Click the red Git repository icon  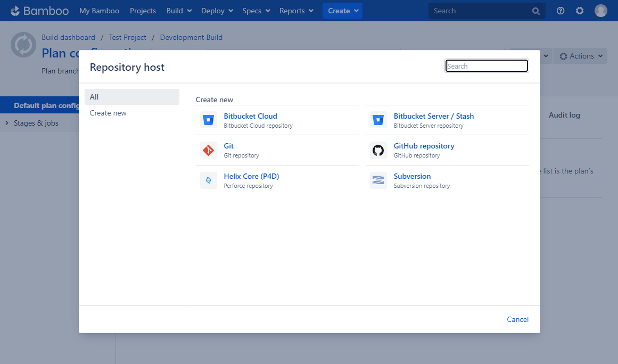point(209,150)
